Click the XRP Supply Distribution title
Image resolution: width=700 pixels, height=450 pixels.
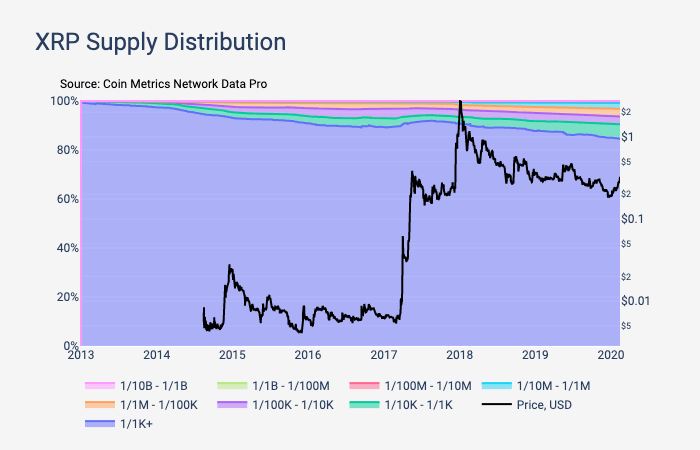pyautogui.click(x=161, y=42)
